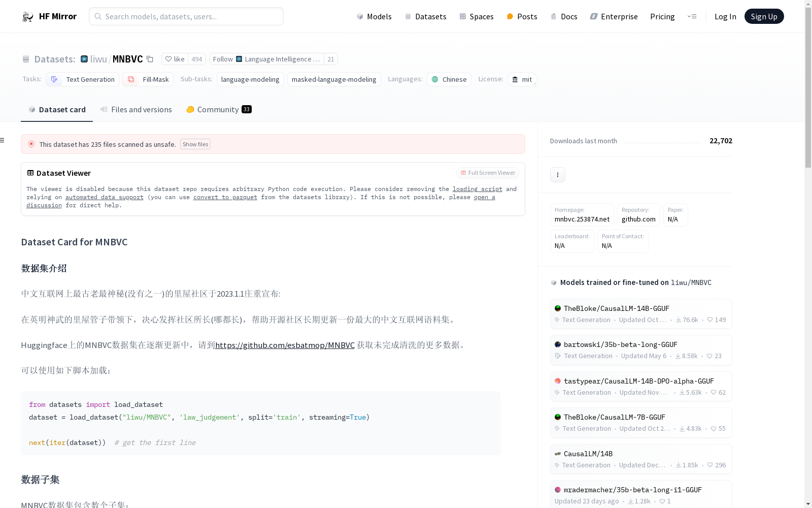The image size is (812, 508).
Task: Select the Text Generation task tag
Action: 82,79
